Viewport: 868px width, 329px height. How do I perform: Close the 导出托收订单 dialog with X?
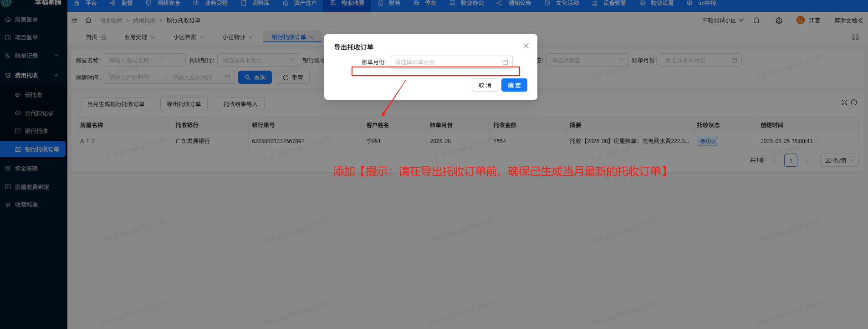pos(526,46)
